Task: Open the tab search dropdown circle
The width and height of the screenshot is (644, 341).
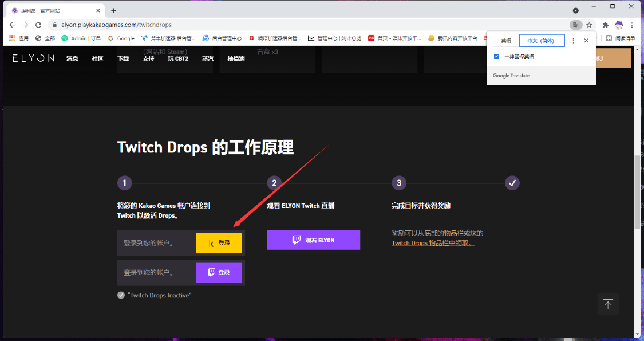Action: coord(576,11)
